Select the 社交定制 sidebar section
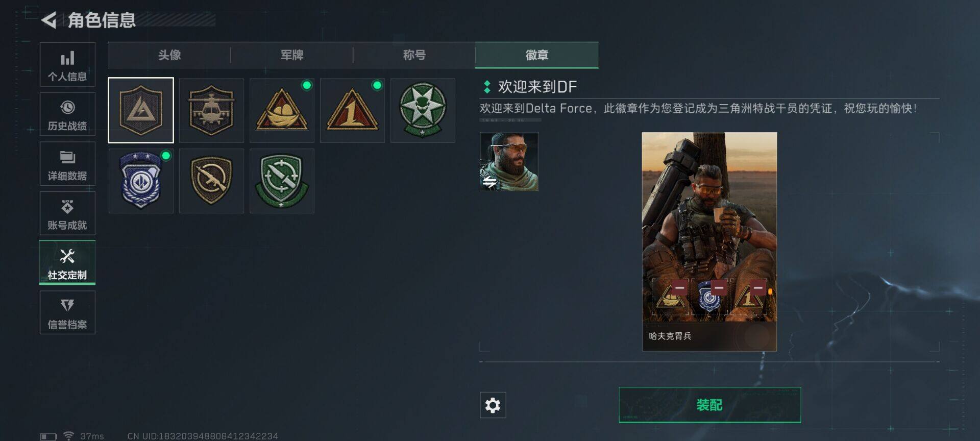980x441 pixels. pos(67,262)
